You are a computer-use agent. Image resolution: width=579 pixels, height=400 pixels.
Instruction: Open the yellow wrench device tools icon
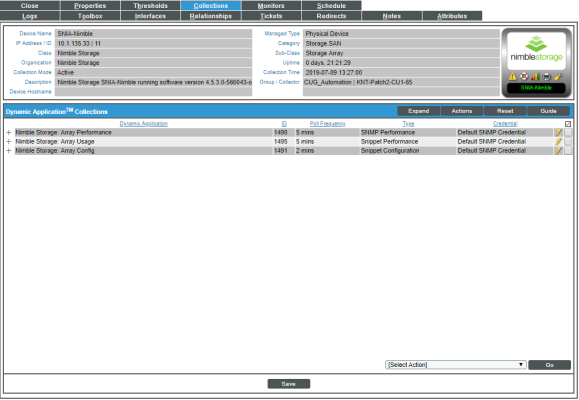[x=558, y=77]
